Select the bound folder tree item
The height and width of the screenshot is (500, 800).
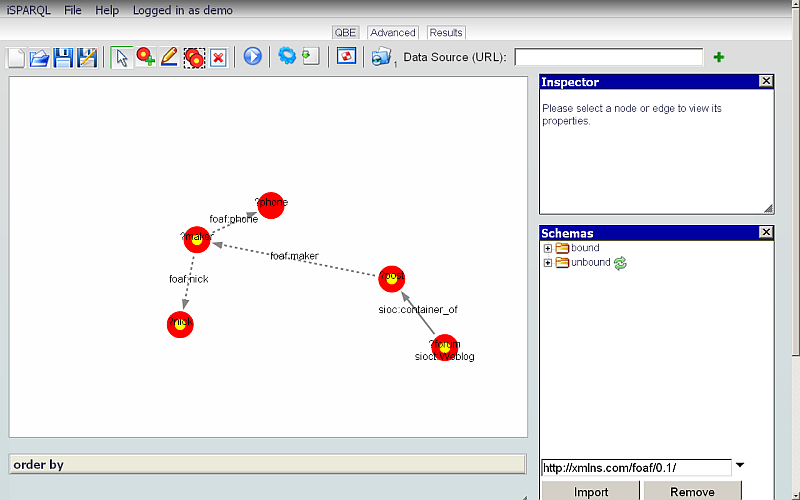coord(585,248)
